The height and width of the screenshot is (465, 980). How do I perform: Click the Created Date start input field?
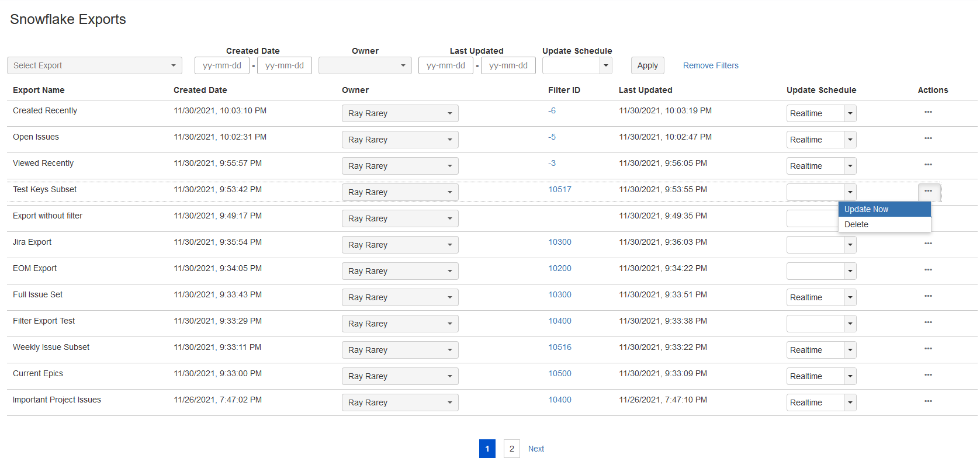coord(222,65)
